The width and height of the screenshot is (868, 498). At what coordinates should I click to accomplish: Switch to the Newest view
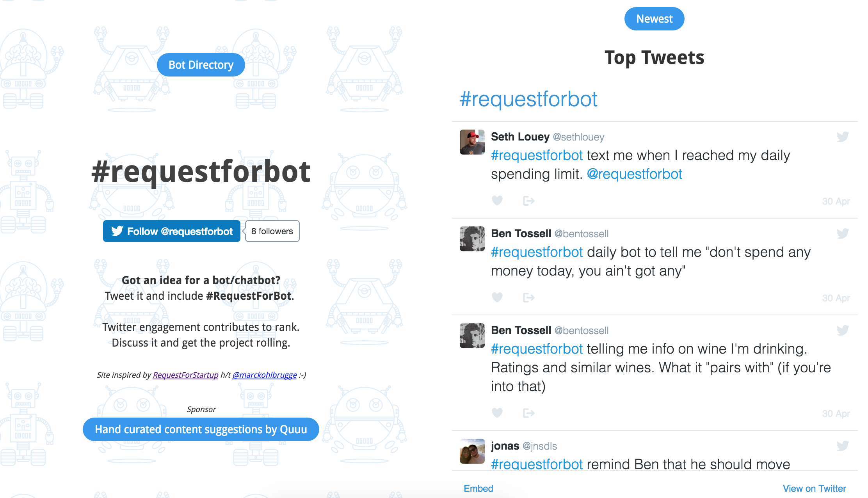click(x=654, y=18)
